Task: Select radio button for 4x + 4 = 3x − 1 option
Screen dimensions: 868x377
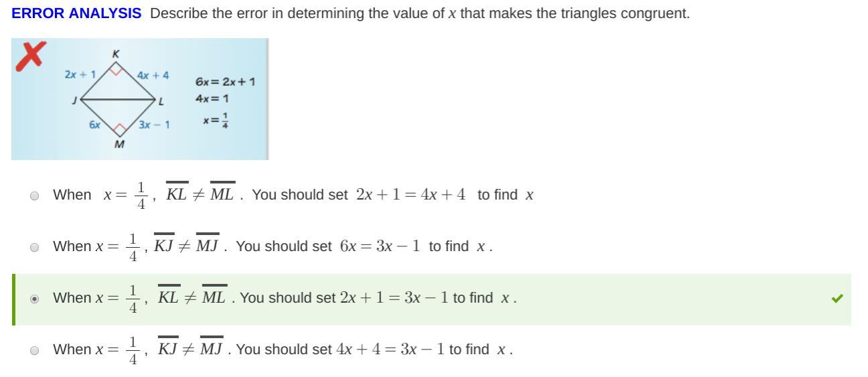Action: (x=35, y=350)
